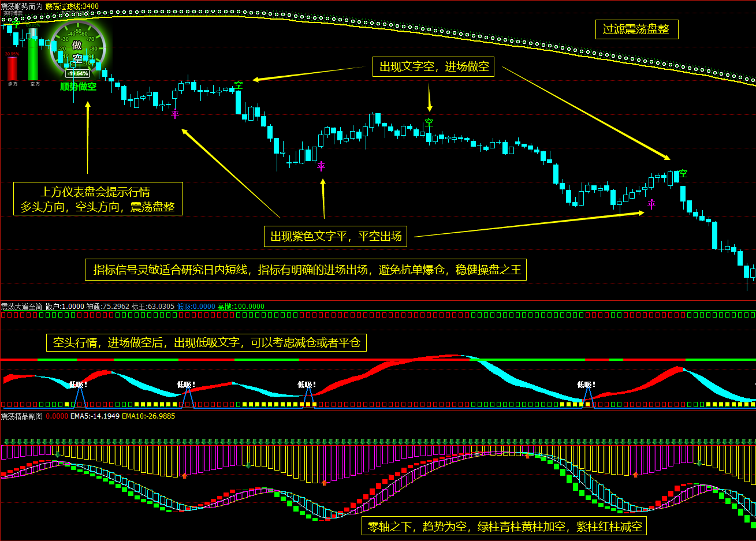Select the 神通:75.2962 reading

pyautogui.click(x=108, y=307)
